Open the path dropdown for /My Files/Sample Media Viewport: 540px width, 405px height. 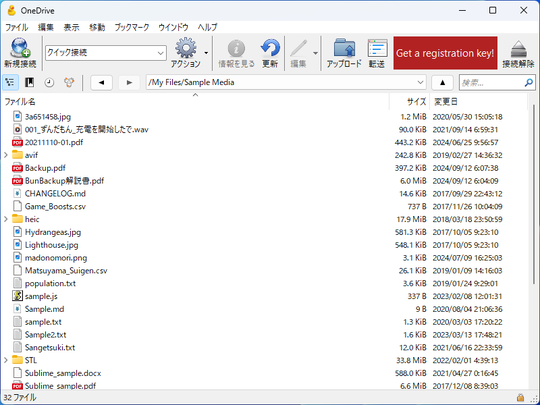coord(420,83)
